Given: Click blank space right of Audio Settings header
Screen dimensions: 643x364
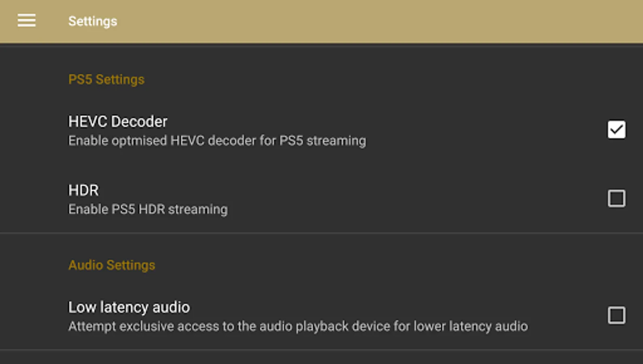Looking at the screenshot, I should pyautogui.click(x=364, y=265).
